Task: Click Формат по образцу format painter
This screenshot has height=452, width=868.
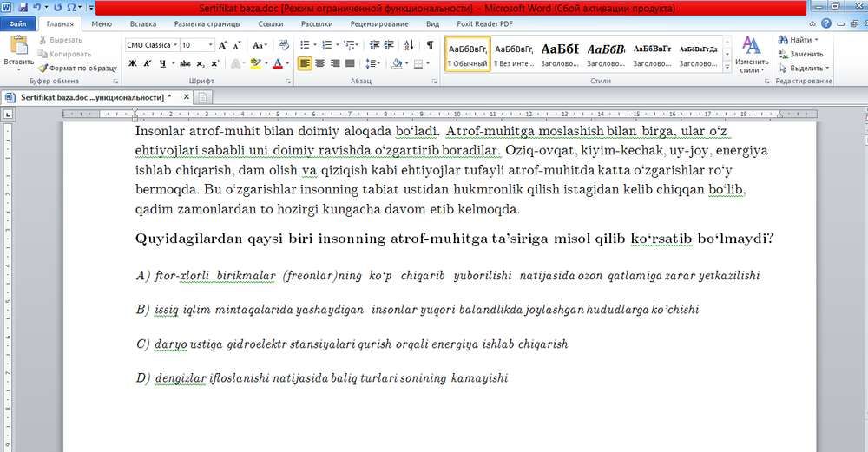Action: pyautogui.click(x=77, y=68)
